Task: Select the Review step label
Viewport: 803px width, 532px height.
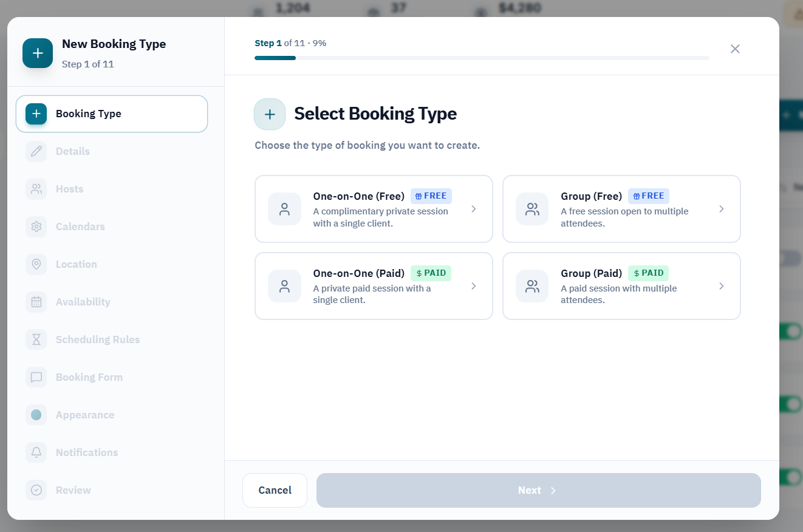Action: (x=73, y=490)
